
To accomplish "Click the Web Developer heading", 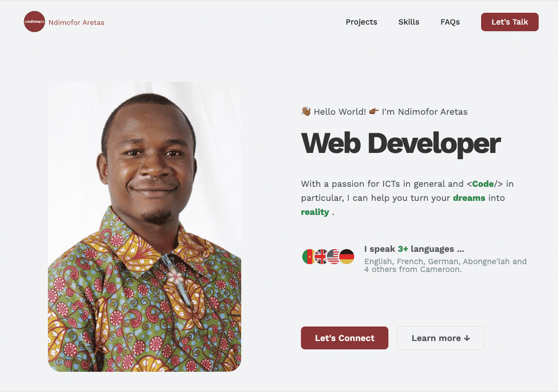I will pos(401,144).
